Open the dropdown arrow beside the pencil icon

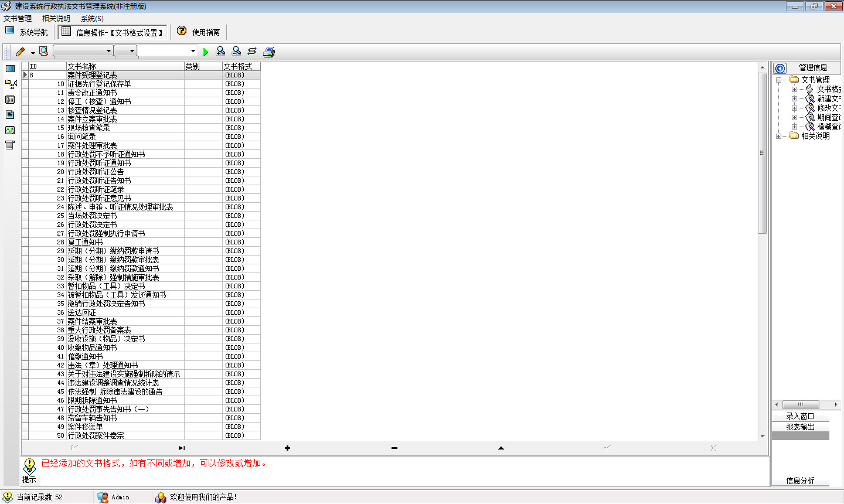coord(33,52)
